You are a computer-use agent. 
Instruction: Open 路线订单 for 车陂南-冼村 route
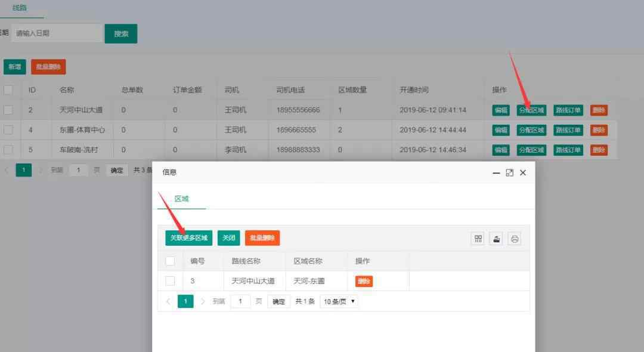click(x=568, y=150)
